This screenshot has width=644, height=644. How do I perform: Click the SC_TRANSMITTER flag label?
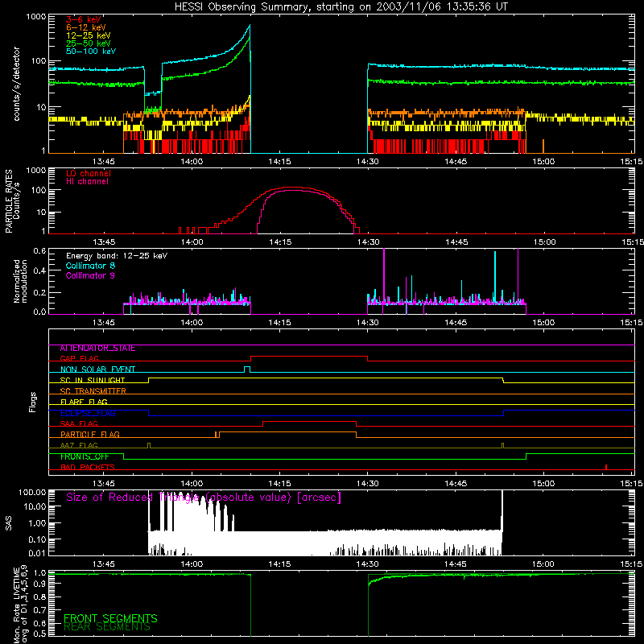click(93, 391)
